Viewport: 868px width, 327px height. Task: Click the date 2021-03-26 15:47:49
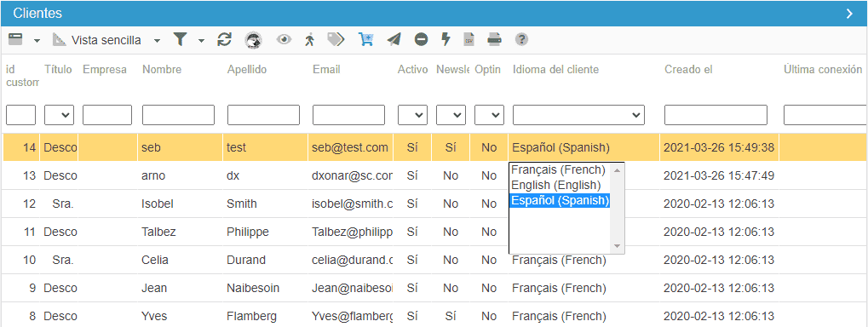point(719,176)
